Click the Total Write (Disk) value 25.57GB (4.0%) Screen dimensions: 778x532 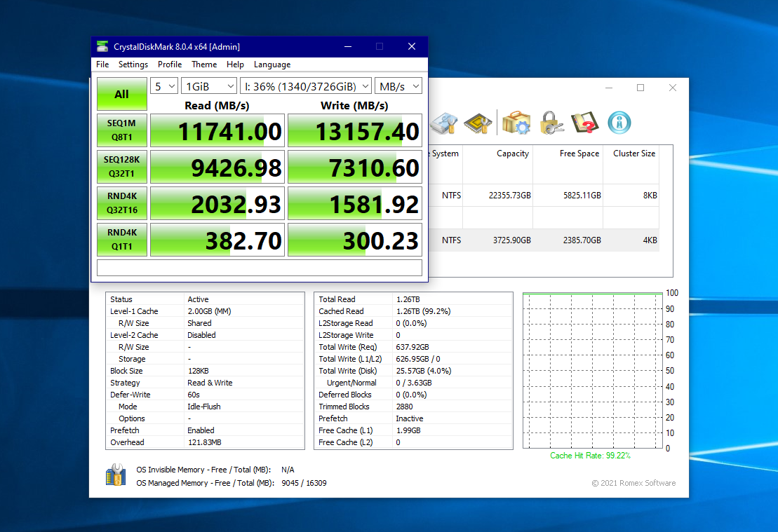423,371
